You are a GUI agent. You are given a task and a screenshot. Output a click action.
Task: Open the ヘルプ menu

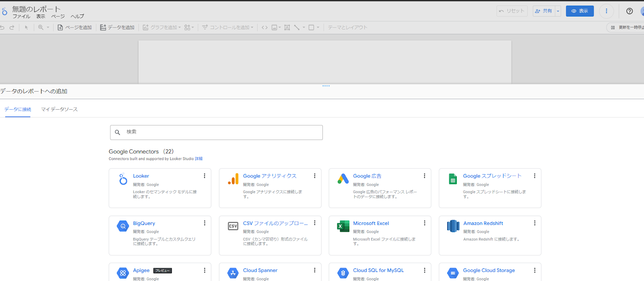(x=77, y=17)
